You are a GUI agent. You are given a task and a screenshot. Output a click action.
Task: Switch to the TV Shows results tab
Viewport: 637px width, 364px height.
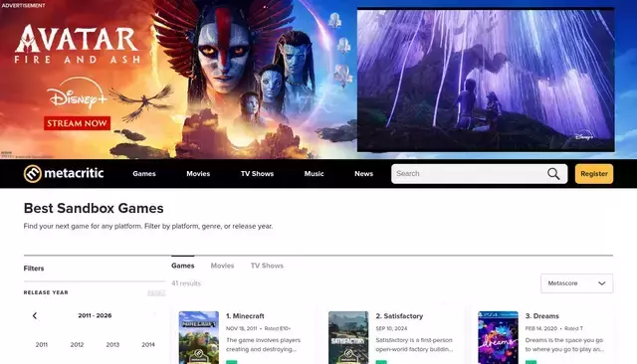tap(267, 266)
